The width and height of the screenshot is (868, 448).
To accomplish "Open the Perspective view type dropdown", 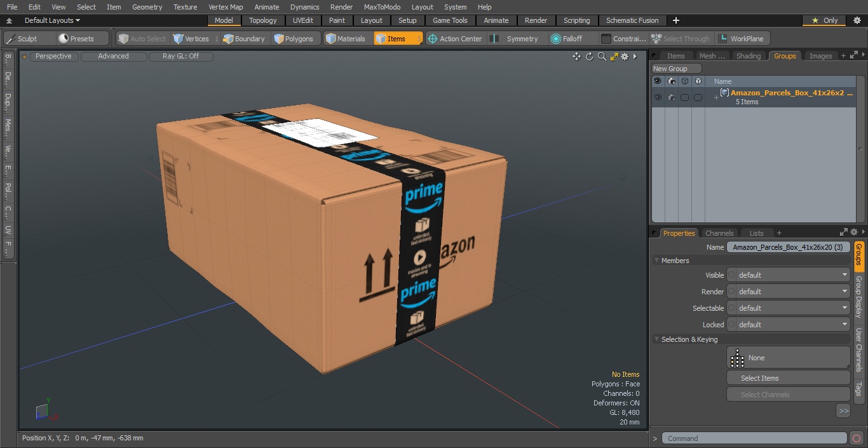I will [x=54, y=57].
